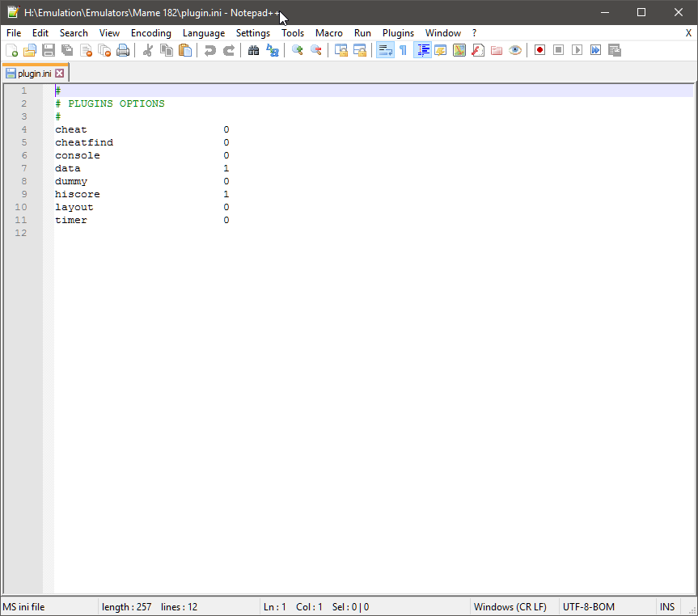The image size is (698, 616).
Task: Open the Edit menu
Action: click(40, 33)
